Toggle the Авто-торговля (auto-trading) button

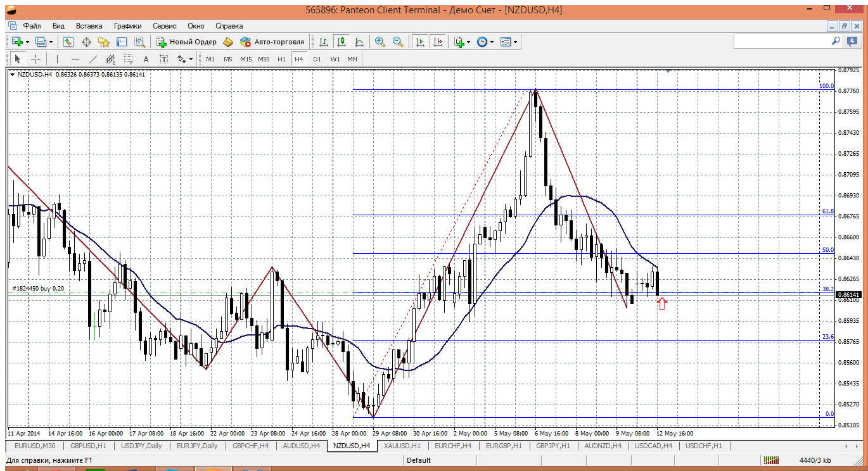(x=272, y=42)
